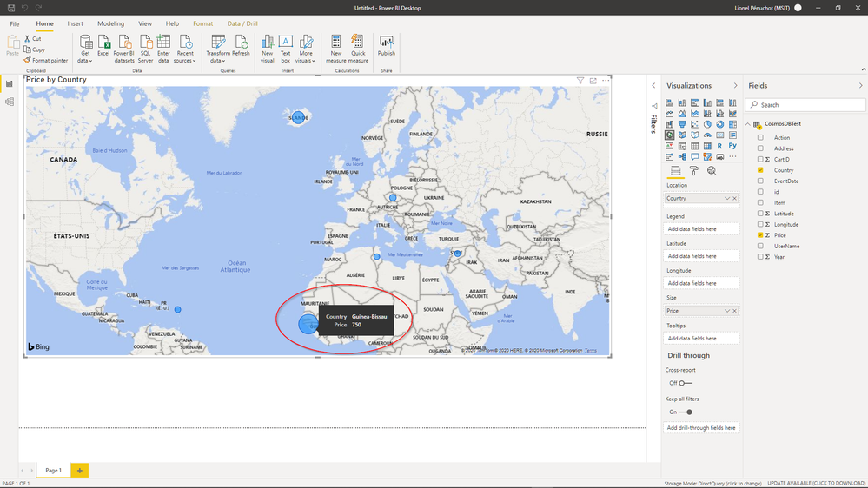Screen dimensions: 868x488
Task: Switch to the Modeling tab
Action: (110, 23)
